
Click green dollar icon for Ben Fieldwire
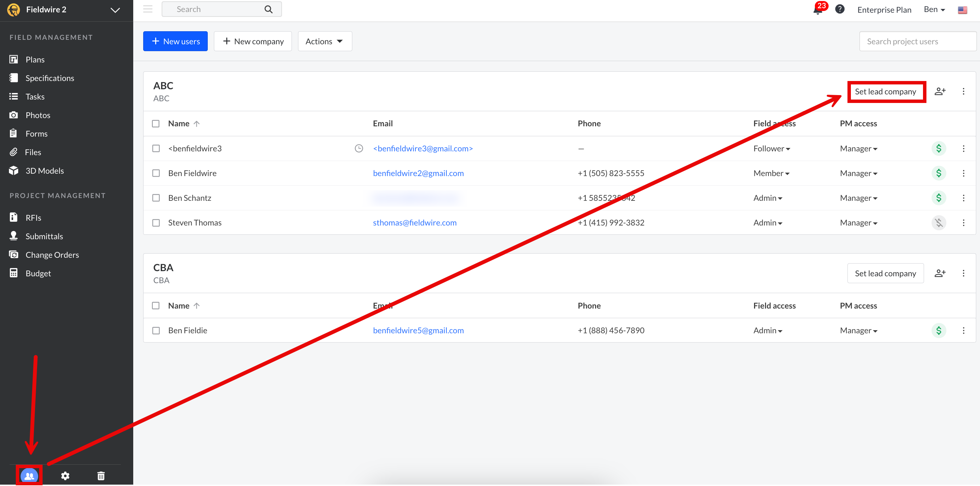938,173
